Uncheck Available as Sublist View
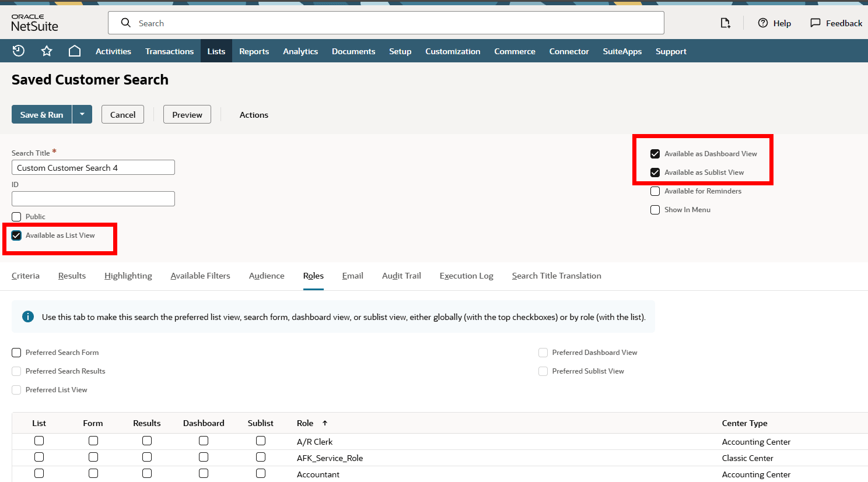Viewport: 868px width, 482px height. point(655,173)
